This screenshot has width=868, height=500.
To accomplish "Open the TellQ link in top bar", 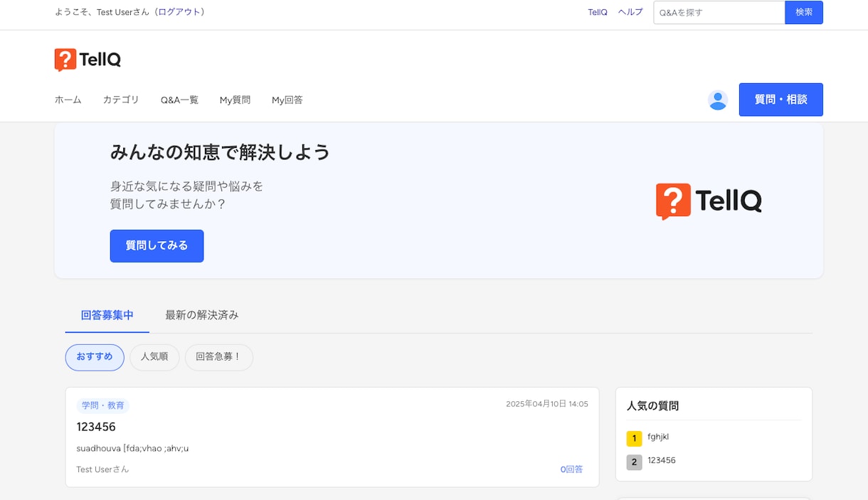I will [x=598, y=12].
